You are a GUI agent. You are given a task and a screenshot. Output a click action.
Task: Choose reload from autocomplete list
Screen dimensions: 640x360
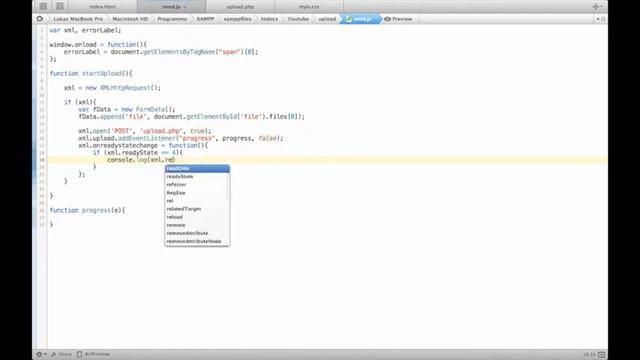(x=196, y=217)
